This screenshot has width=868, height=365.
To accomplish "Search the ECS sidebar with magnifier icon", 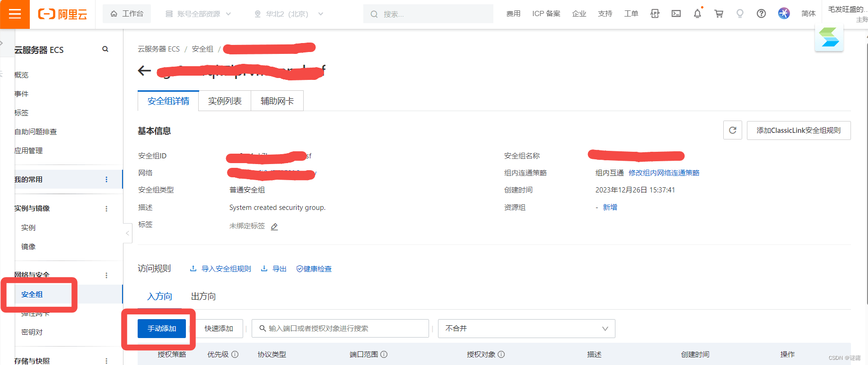I will 105,49.
